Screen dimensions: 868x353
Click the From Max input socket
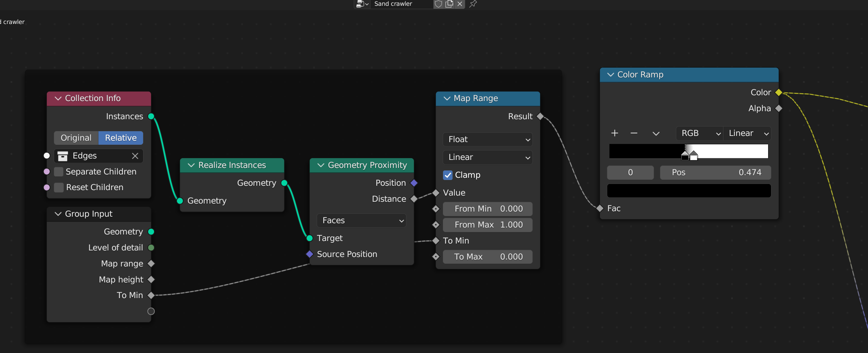tap(436, 225)
